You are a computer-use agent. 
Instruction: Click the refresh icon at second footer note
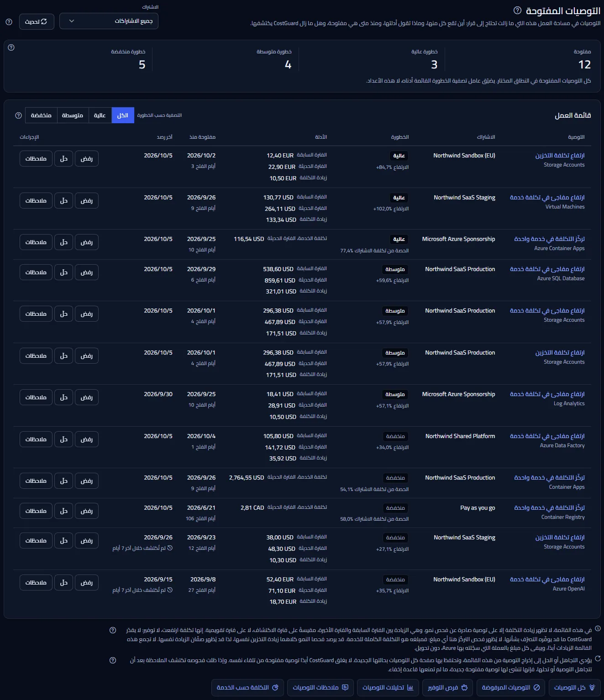[598, 658]
